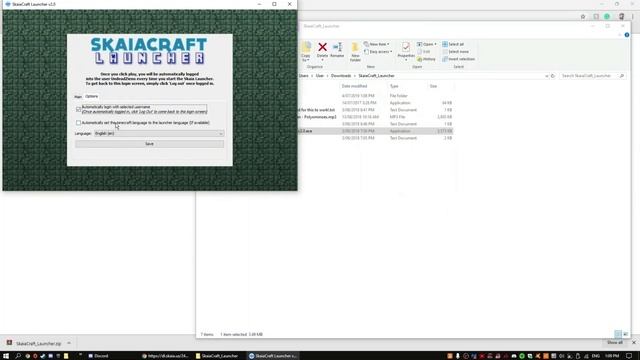Tick the automatically login with selected username checkbox
This screenshot has width=640, height=360.
pos(78,109)
